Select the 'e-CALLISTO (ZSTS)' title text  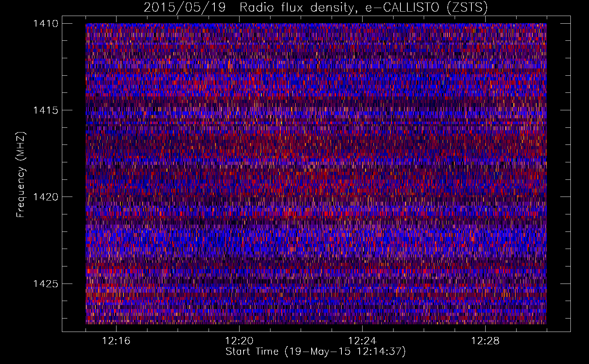coord(426,8)
